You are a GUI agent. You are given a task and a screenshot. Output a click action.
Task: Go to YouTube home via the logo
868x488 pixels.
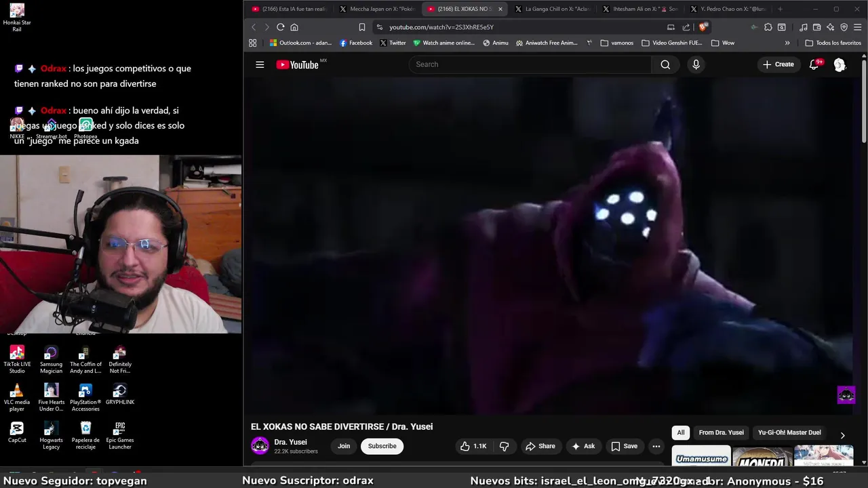298,64
